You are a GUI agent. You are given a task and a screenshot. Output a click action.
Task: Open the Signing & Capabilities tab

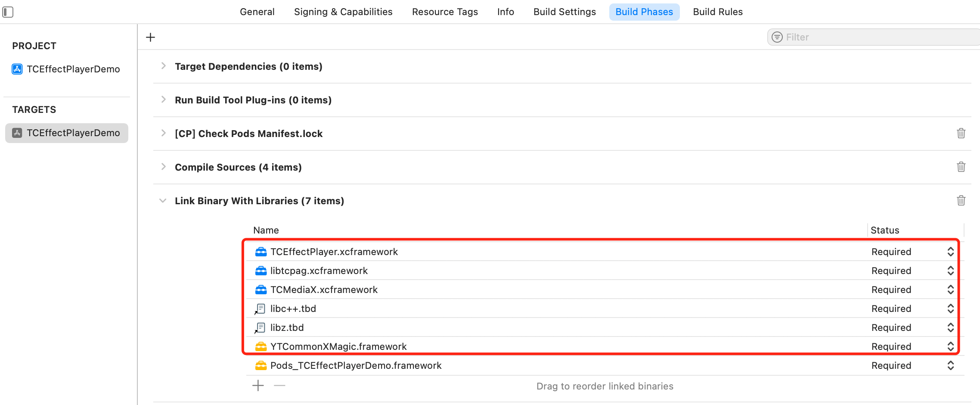pos(343,12)
